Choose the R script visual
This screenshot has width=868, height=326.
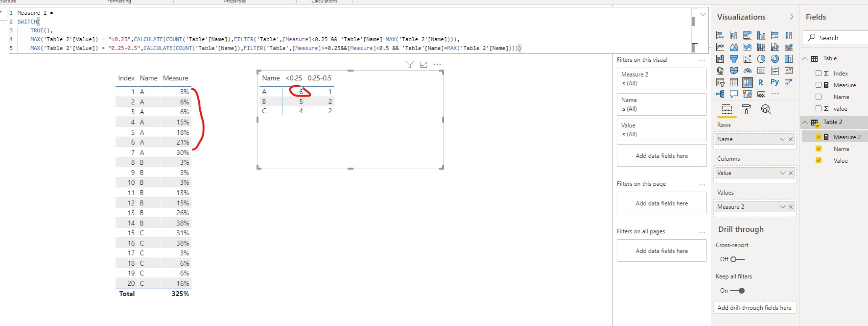tap(761, 82)
